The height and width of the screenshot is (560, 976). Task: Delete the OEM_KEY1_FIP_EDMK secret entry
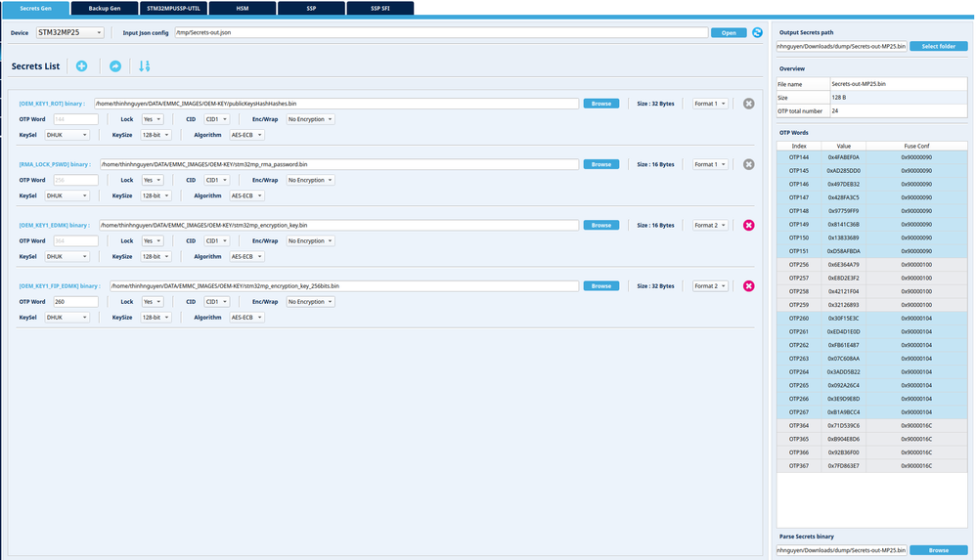tap(749, 286)
